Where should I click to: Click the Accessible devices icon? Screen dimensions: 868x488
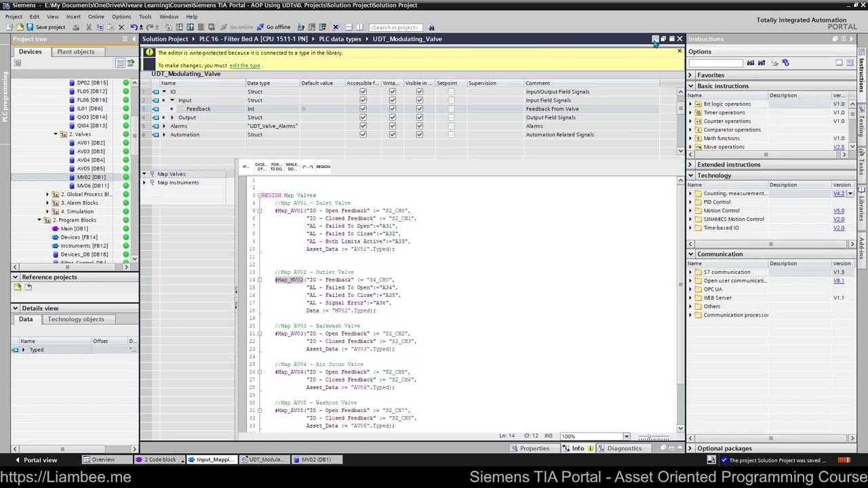click(x=300, y=27)
